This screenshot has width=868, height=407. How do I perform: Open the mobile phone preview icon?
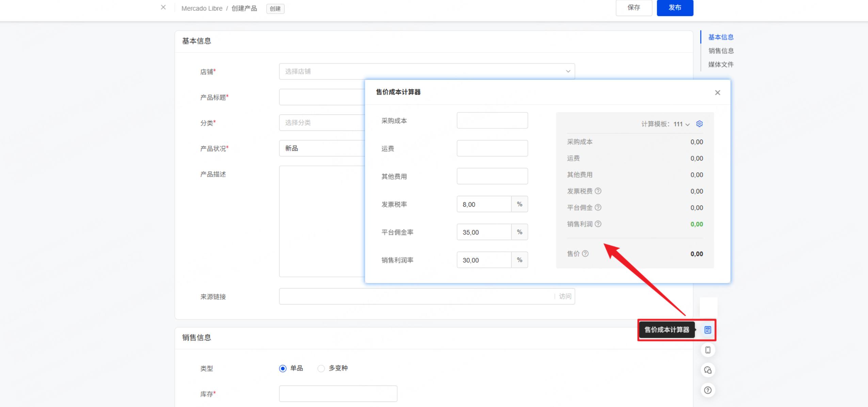point(708,350)
